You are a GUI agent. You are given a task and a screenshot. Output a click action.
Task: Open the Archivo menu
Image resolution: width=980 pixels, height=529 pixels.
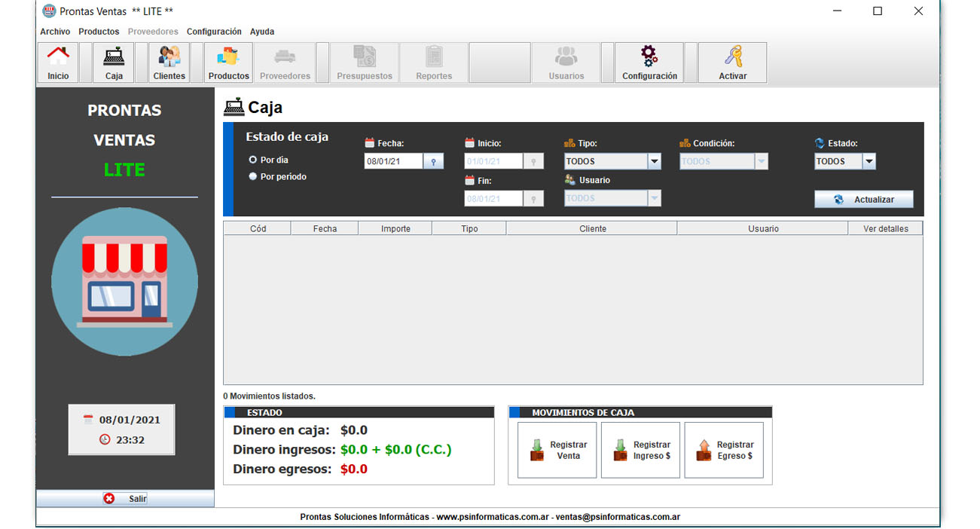(x=55, y=32)
